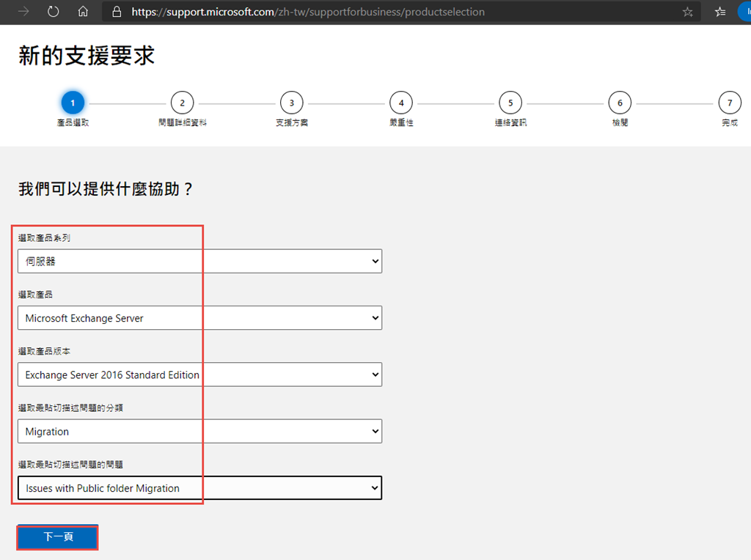
Task: Expand the Microsoft Exchange Server product dropdown
Action: click(199, 318)
